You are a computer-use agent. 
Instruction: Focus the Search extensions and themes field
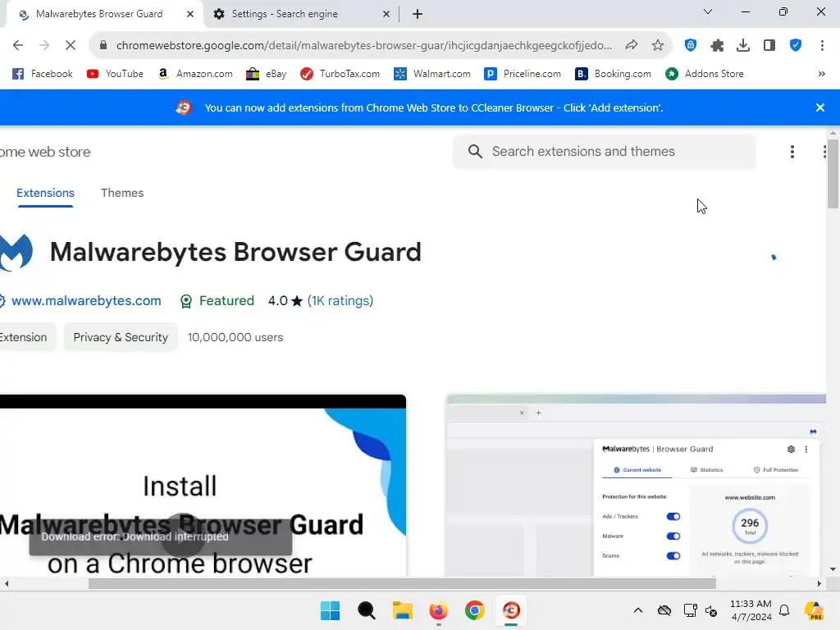(605, 152)
